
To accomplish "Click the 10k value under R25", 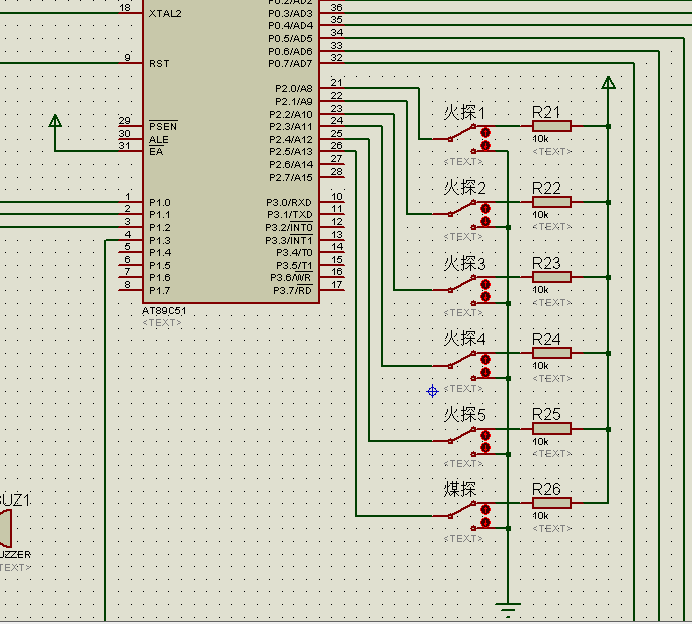I will click(540, 442).
